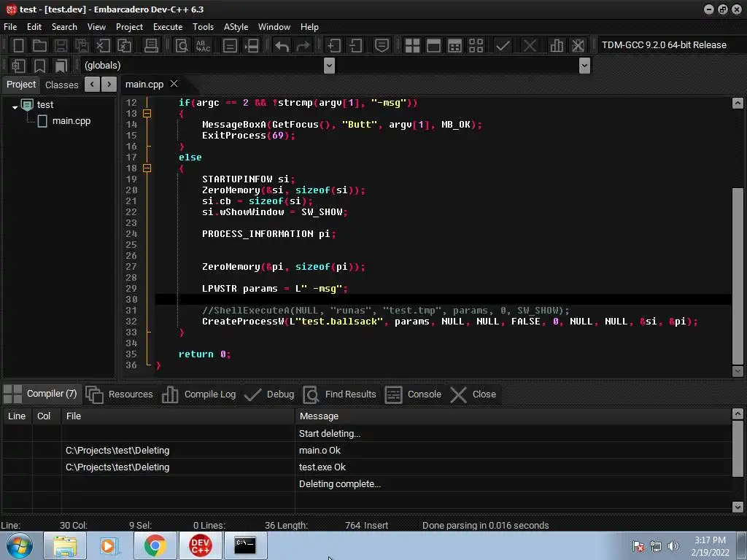The height and width of the screenshot is (560, 747).
Task: Switch to the Resources bottom tab
Action: coord(120,394)
